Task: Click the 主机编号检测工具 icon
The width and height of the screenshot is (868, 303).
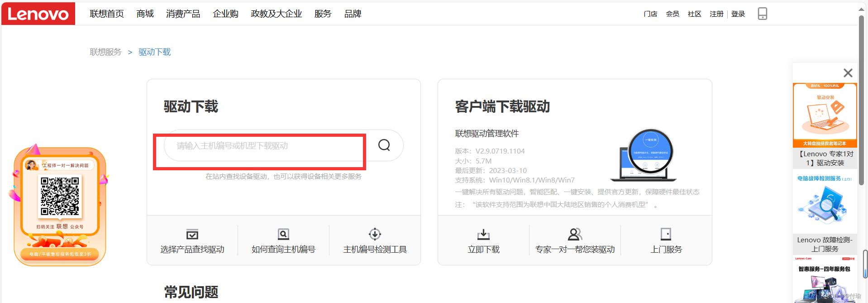Action: click(x=375, y=234)
